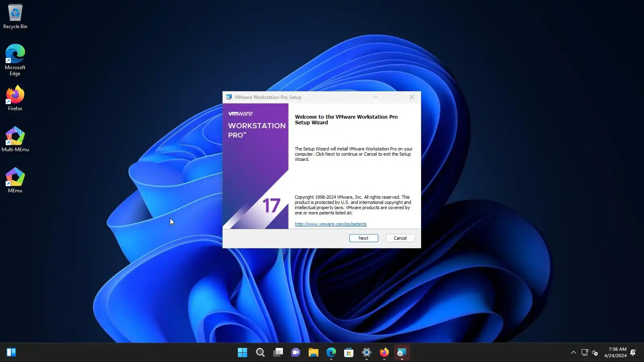
Task: Open Settings from the taskbar
Action: click(367, 352)
